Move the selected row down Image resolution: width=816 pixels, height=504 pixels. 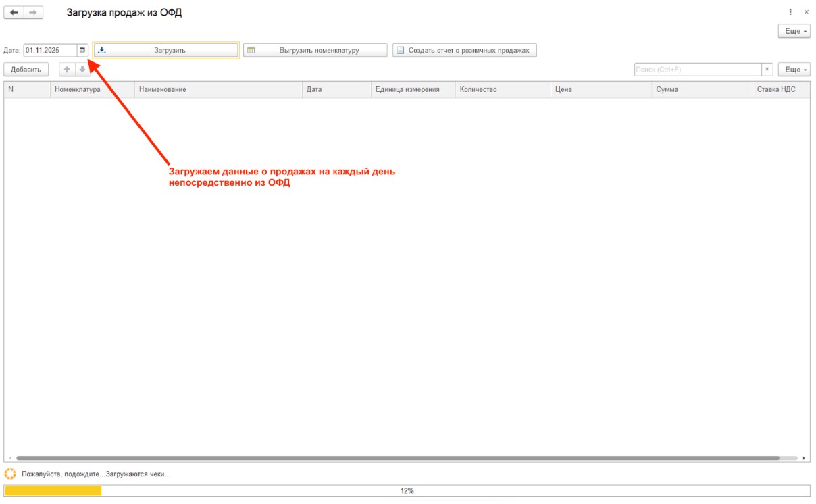pos(81,69)
